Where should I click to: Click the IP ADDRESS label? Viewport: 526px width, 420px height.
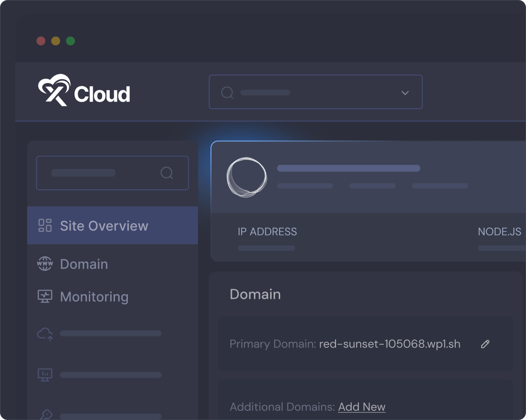click(x=267, y=231)
